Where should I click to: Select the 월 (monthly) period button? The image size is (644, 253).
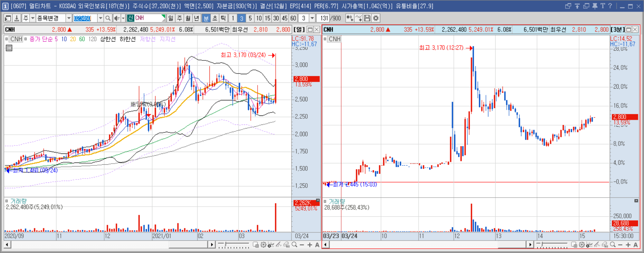tap(188, 18)
